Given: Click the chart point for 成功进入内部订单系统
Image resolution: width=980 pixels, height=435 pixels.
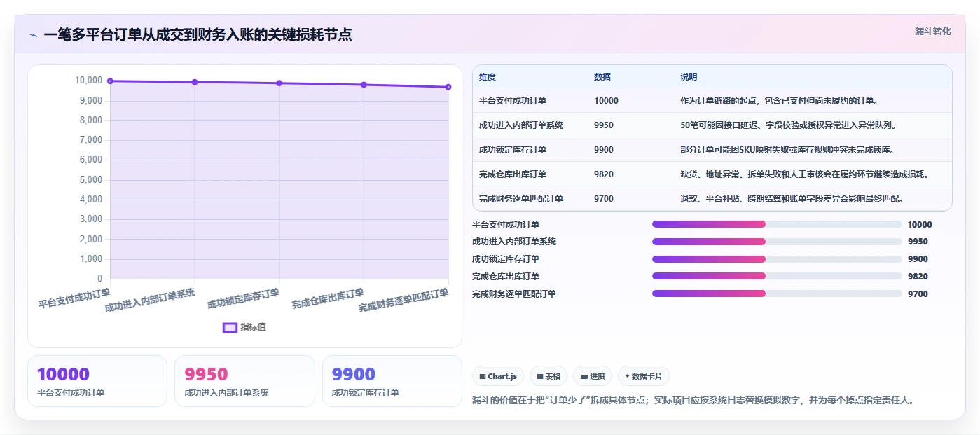Looking at the screenshot, I should click(195, 82).
